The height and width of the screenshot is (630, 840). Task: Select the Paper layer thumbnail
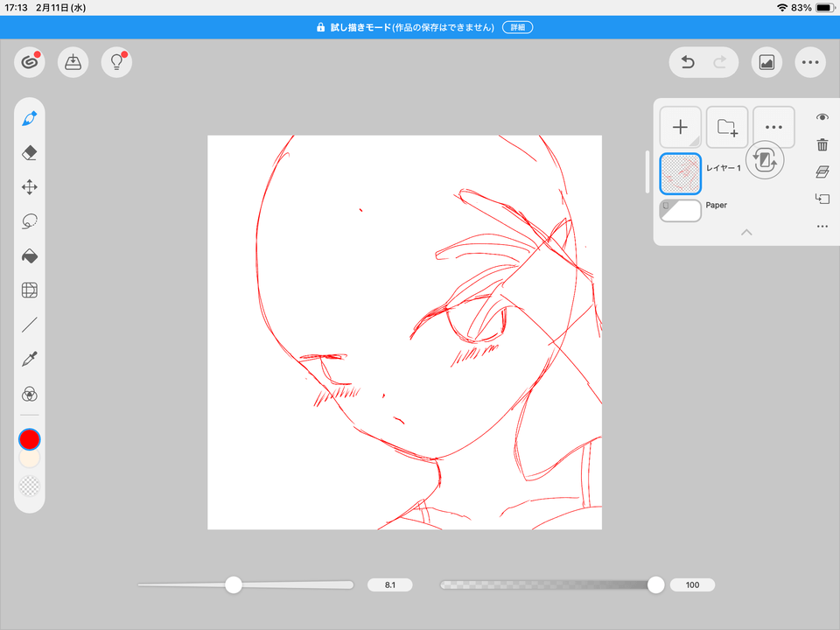(x=681, y=210)
